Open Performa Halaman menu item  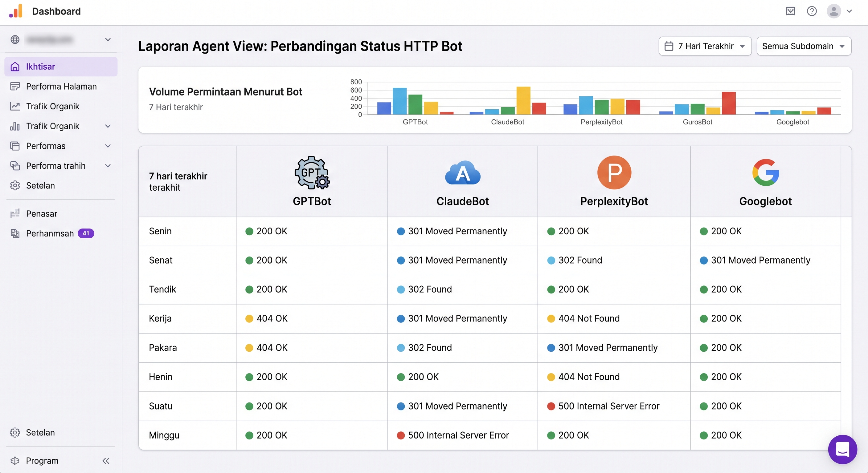[61, 87]
